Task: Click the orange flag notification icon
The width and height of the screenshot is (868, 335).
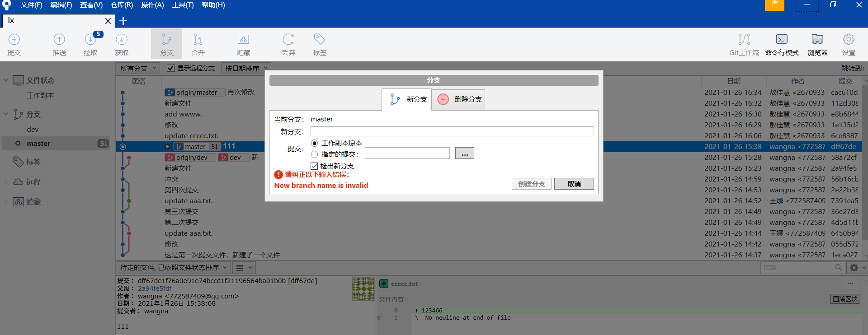Action: 774,5
